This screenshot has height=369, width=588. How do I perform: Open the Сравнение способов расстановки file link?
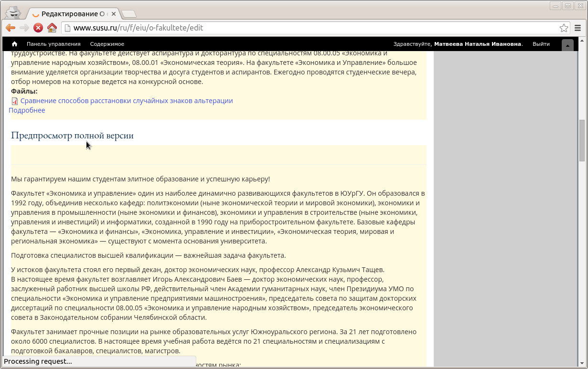pyautogui.click(x=127, y=101)
